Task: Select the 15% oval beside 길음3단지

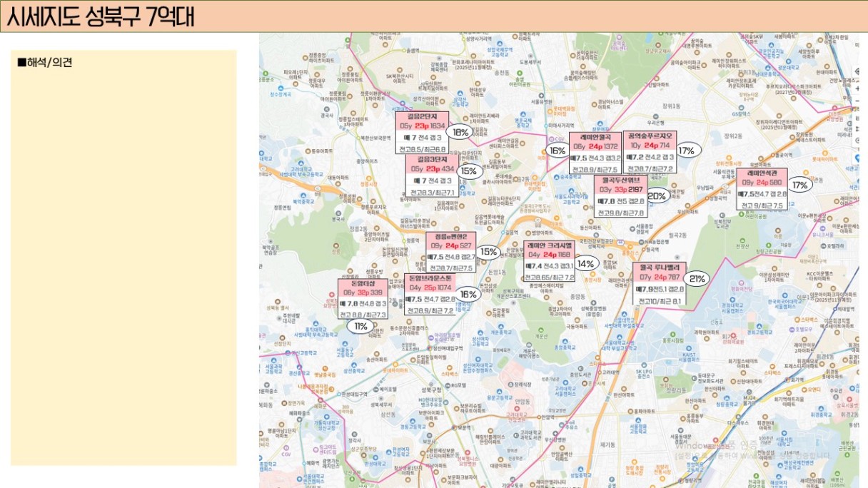Action: 468,171
